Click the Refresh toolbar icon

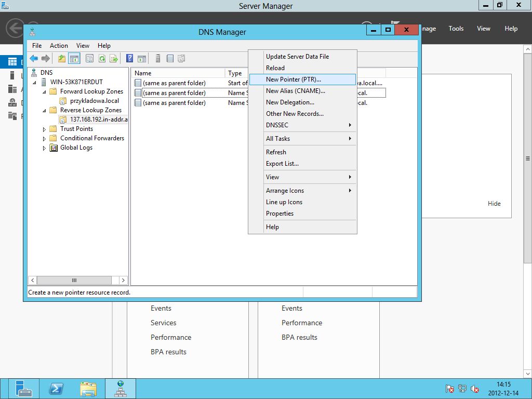[102, 58]
